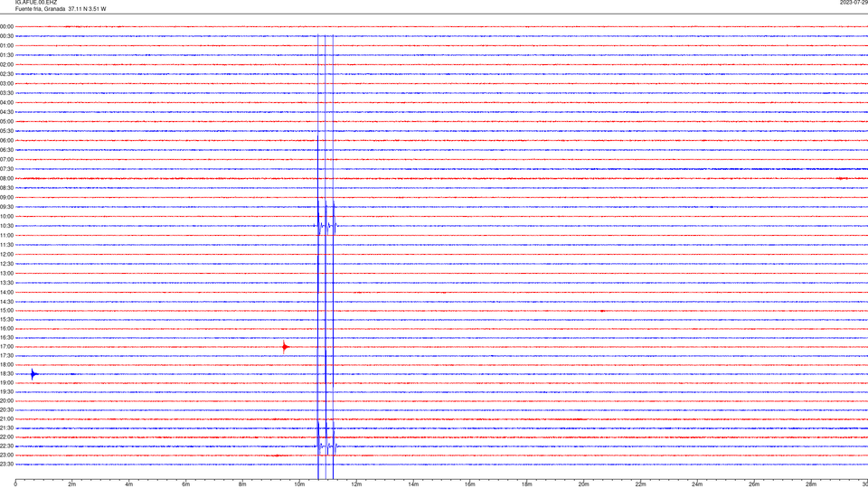The width and height of the screenshot is (868, 488).
Task: Click the 17:00 time label
Action: (6, 347)
